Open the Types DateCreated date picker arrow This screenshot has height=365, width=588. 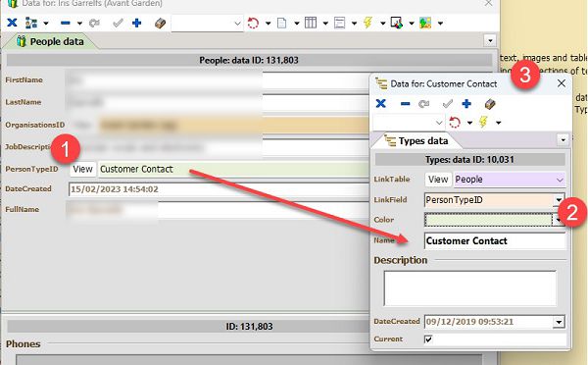pos(559,322)
